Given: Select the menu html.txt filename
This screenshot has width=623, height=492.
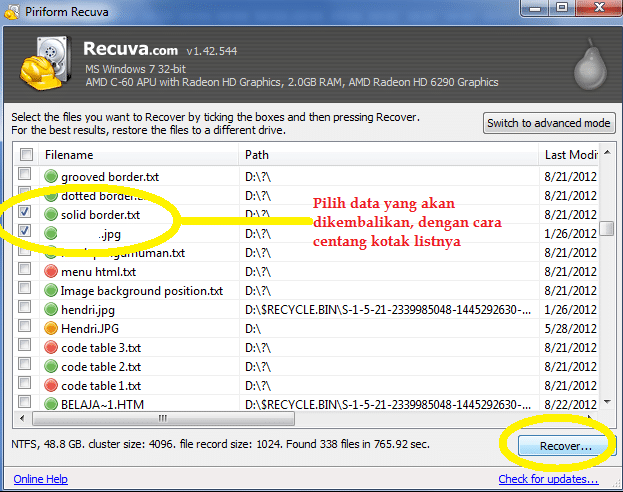Looking at the screenshot, I should 99,272.
